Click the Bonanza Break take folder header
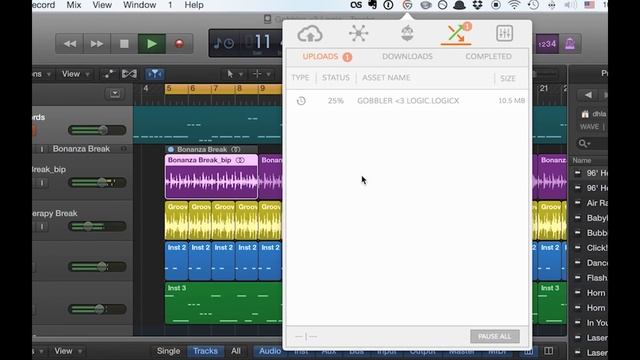Image resolution: width=640 pixels, height=360 pixels. (x=211, y=149)
